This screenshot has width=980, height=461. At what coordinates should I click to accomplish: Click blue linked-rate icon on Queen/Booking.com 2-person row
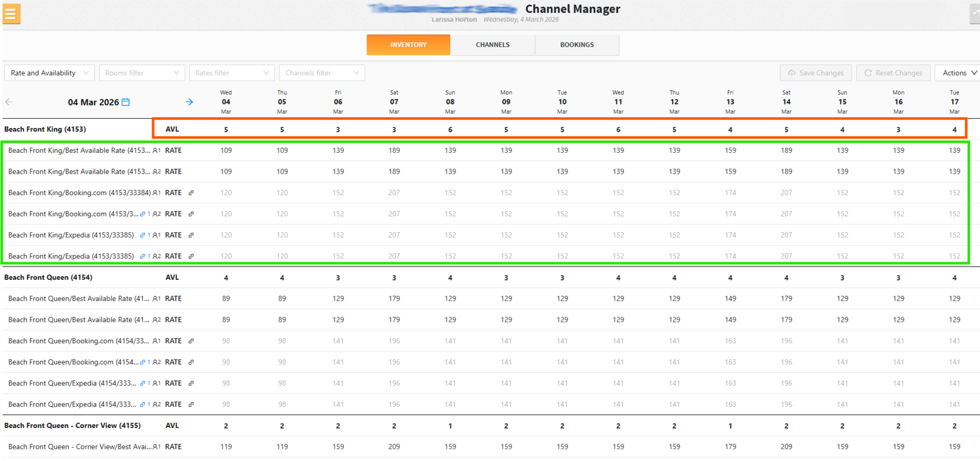click(x=142, y=362)
